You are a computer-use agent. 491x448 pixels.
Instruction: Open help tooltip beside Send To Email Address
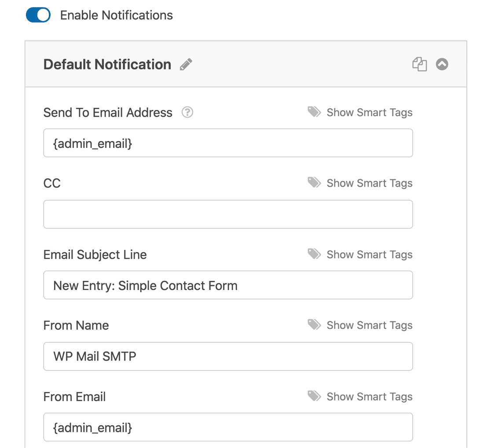click(x=187, y=112)
